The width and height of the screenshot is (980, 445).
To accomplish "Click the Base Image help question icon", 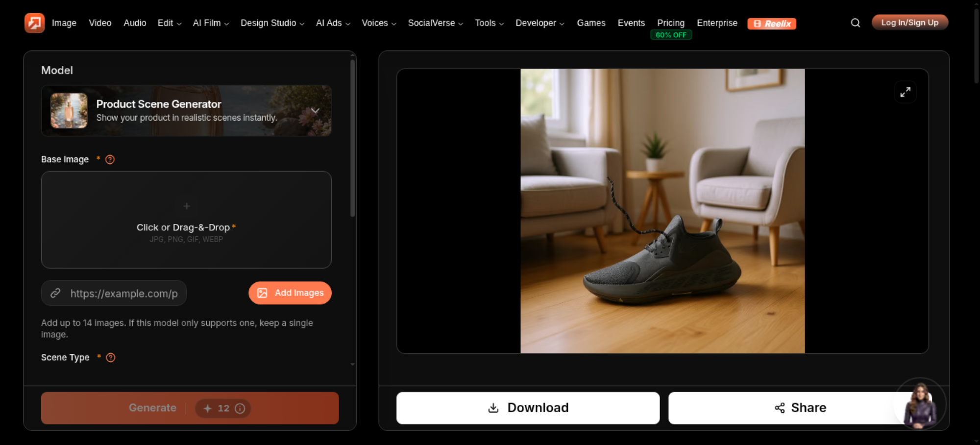I will 110,159.
